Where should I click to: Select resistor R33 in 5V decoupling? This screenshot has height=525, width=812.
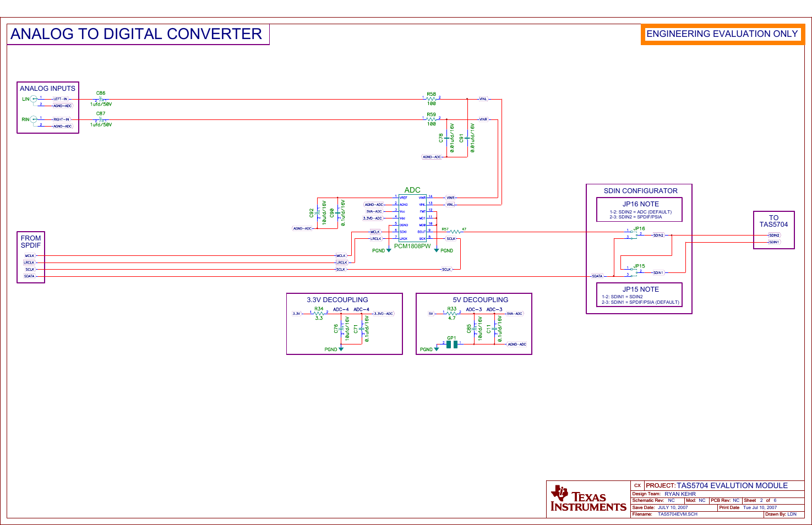[x=452, y=314]
